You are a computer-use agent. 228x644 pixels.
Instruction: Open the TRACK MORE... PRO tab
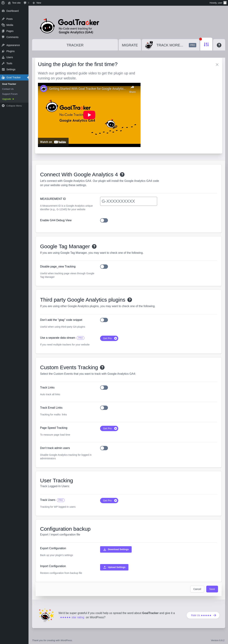pos(170,45)
